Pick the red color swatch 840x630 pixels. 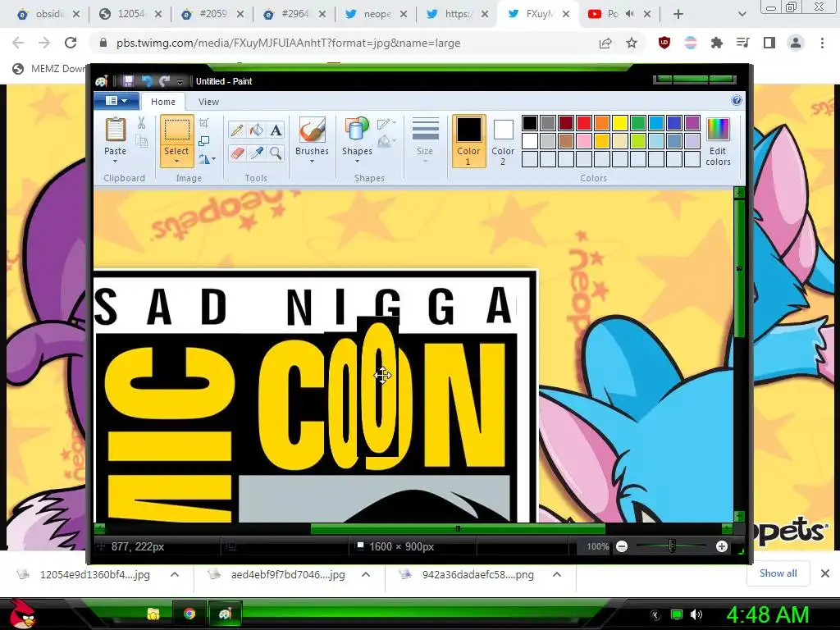point(583,123)
